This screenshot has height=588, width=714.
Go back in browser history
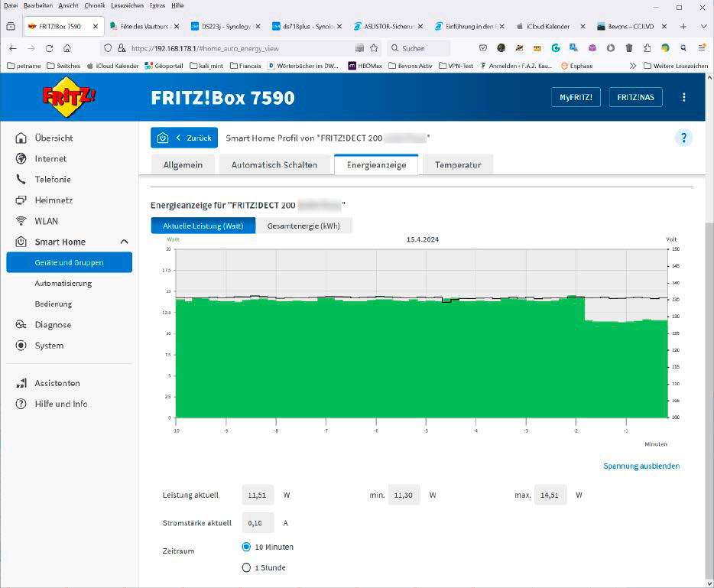[x=13, y=48]
